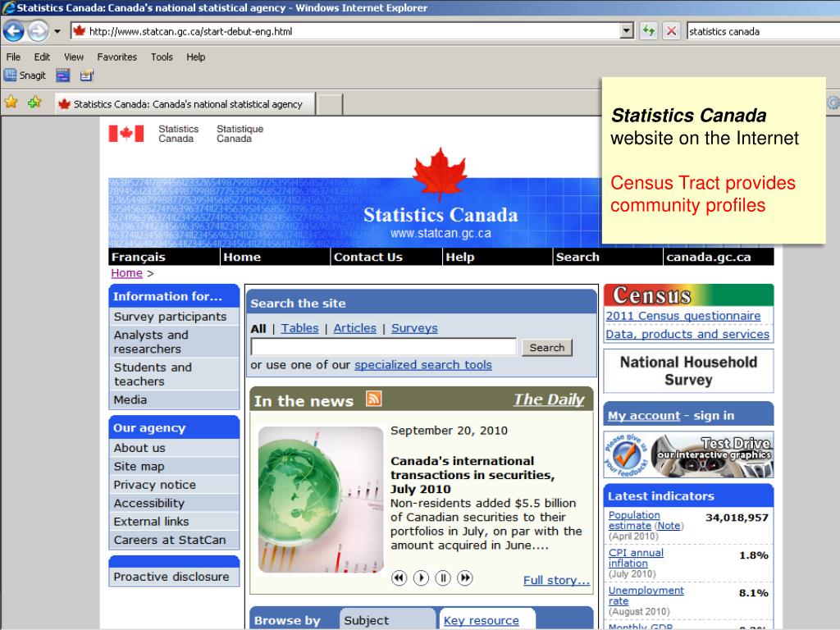Select the Articles search filter

(x=354, y=328)
